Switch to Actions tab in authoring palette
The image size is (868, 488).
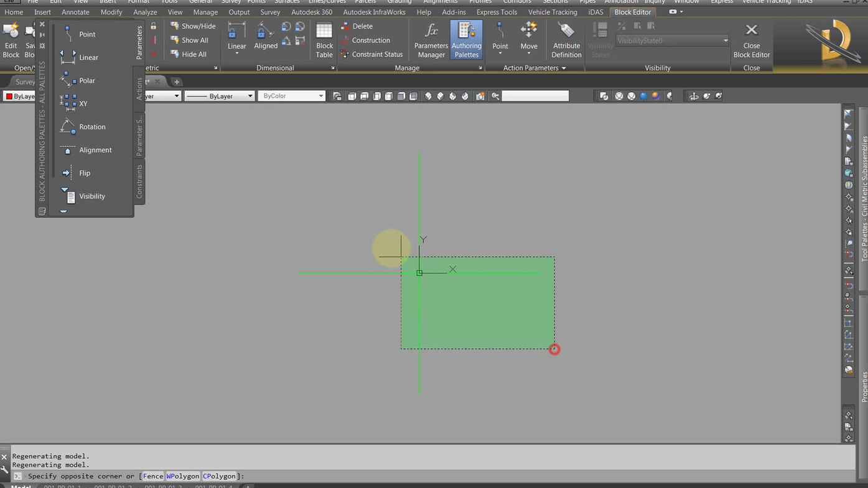coord(139,88)
